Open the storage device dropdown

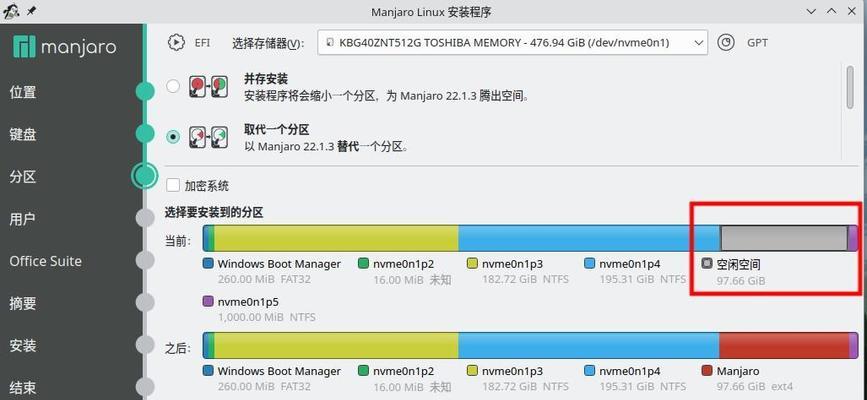coord(512,43)
